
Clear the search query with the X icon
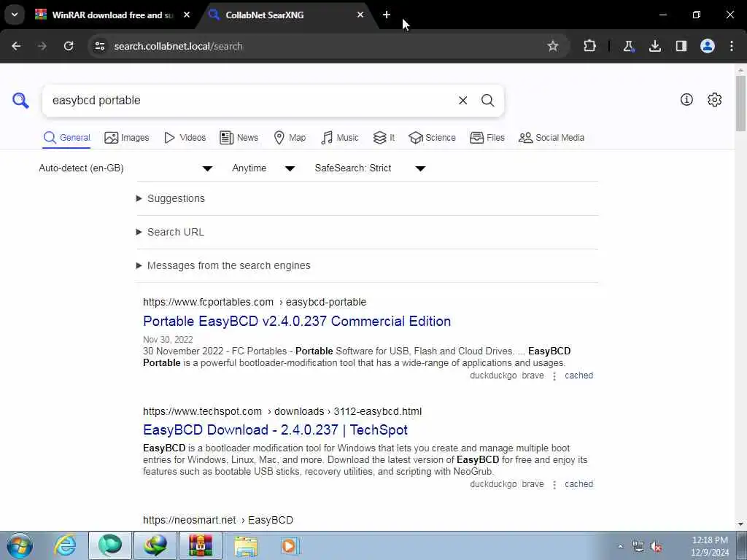point(462,101)
